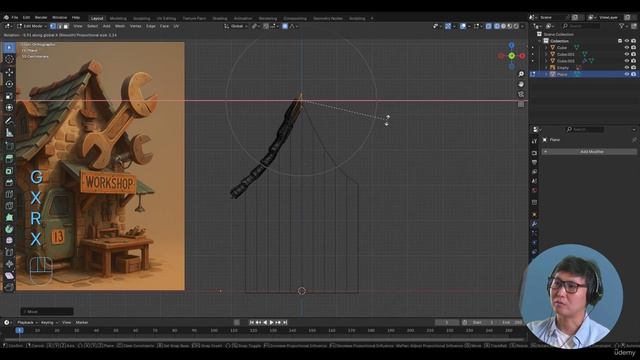
Task: Toggle X-ray display in viewport header
Action: [x=489, y=26]
